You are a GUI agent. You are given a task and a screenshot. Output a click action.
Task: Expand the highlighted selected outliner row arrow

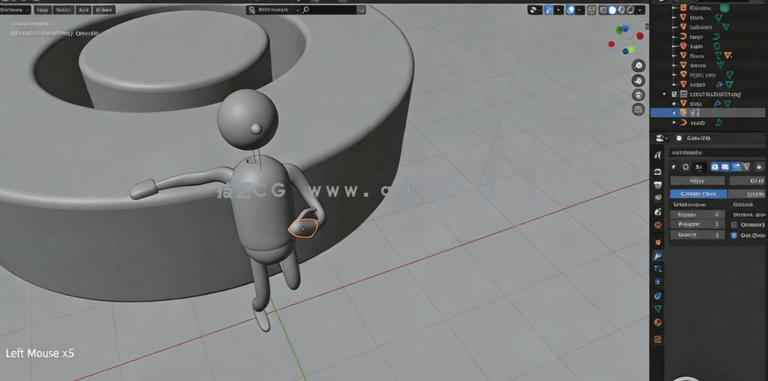674,113
